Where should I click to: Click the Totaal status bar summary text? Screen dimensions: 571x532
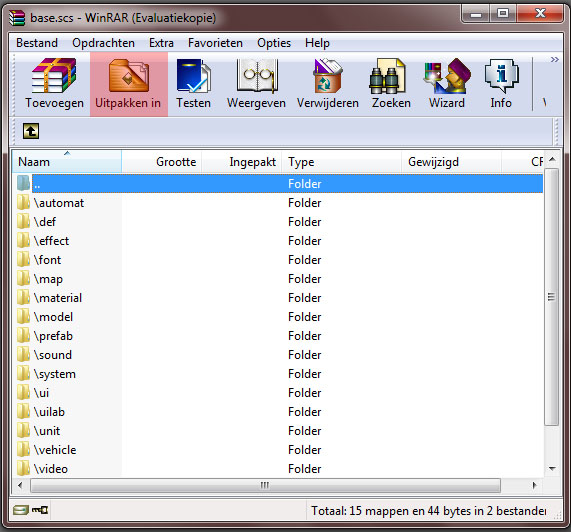428,511
